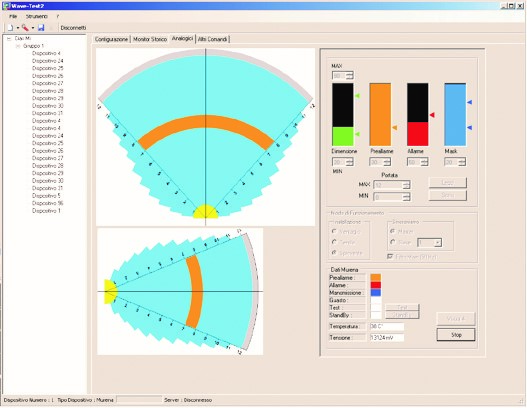Image resolution: width=527 pixels, height=408 pixels.
Task: Open the dropdown arrow next to new icon
Action: [17, 28]
